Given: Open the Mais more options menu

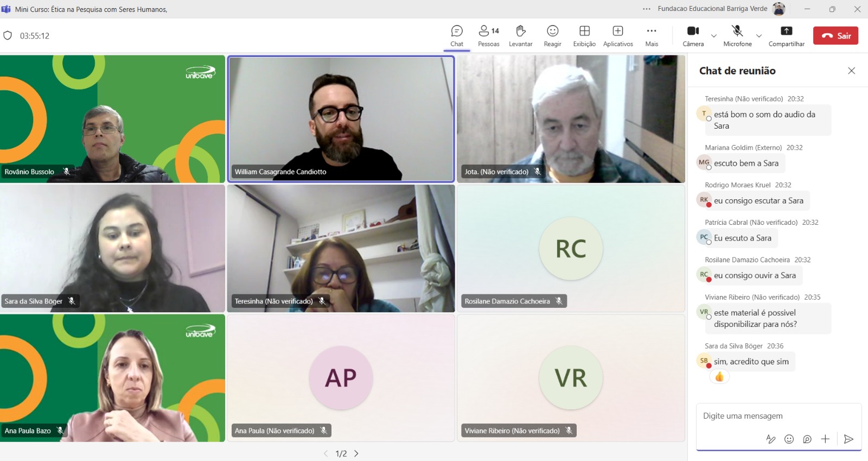Looking at the screenshot, I should tap(652, 36).
